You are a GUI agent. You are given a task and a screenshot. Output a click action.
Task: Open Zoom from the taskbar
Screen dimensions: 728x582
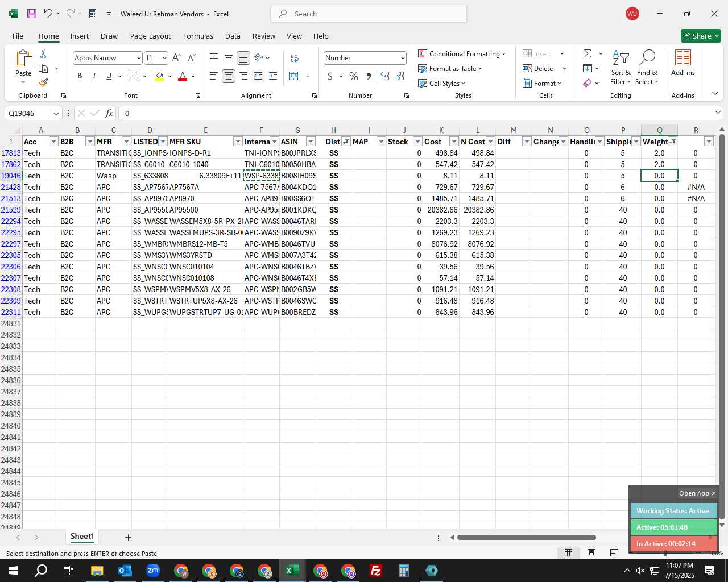[152, 571]
